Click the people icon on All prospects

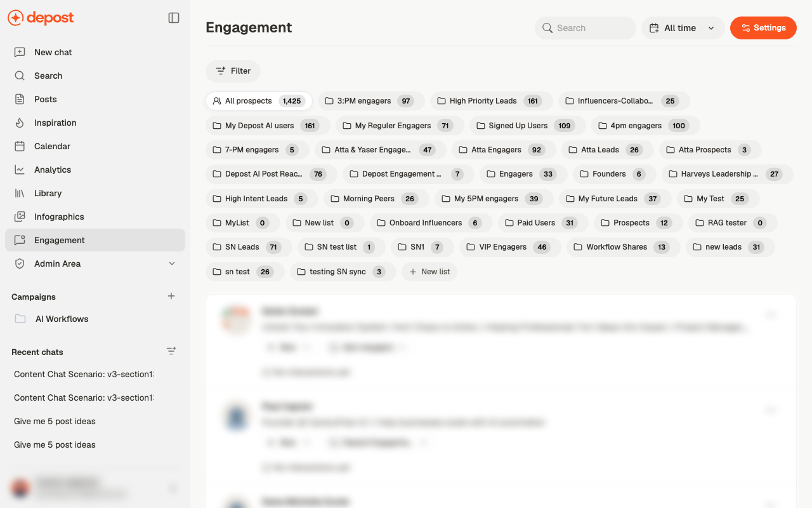pyautogui.click(x=217, y=101)
